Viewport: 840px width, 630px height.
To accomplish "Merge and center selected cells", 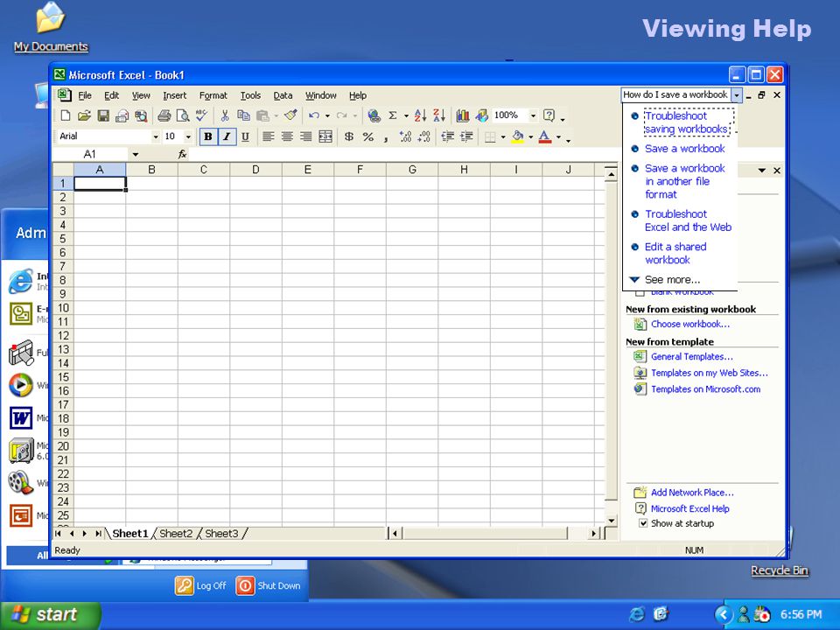I will click(x=325, y=136).
